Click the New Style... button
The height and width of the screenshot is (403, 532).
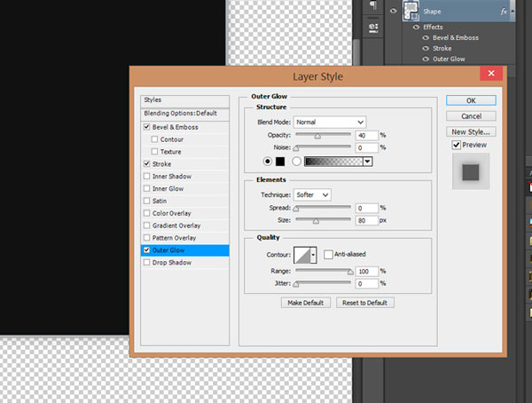click(x=471, y=132)
